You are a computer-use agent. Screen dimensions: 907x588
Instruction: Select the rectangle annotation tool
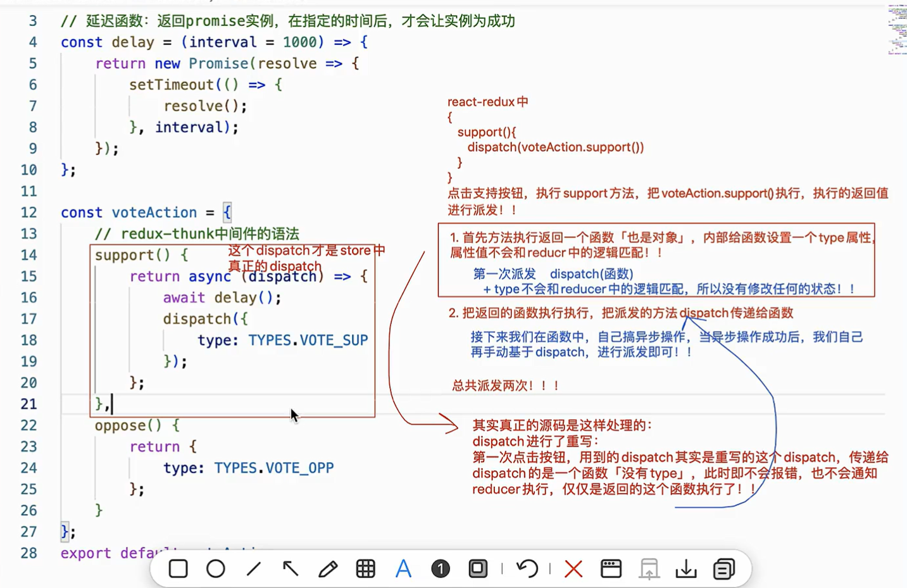[x=178, y=569]
